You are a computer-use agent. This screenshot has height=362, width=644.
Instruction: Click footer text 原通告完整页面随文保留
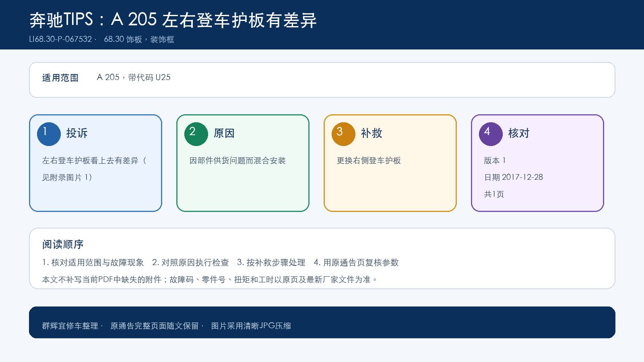point(155,326)
